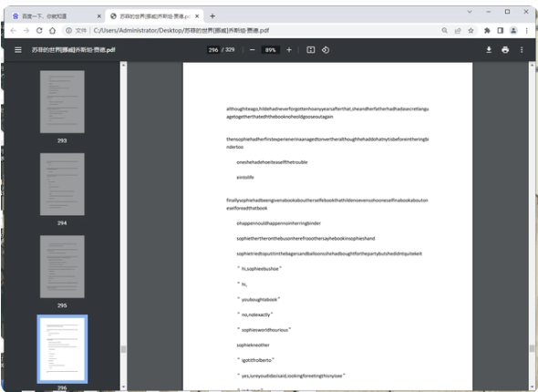Reload the current page
This screenshot has height=392, width=538.
coord(39,30)
